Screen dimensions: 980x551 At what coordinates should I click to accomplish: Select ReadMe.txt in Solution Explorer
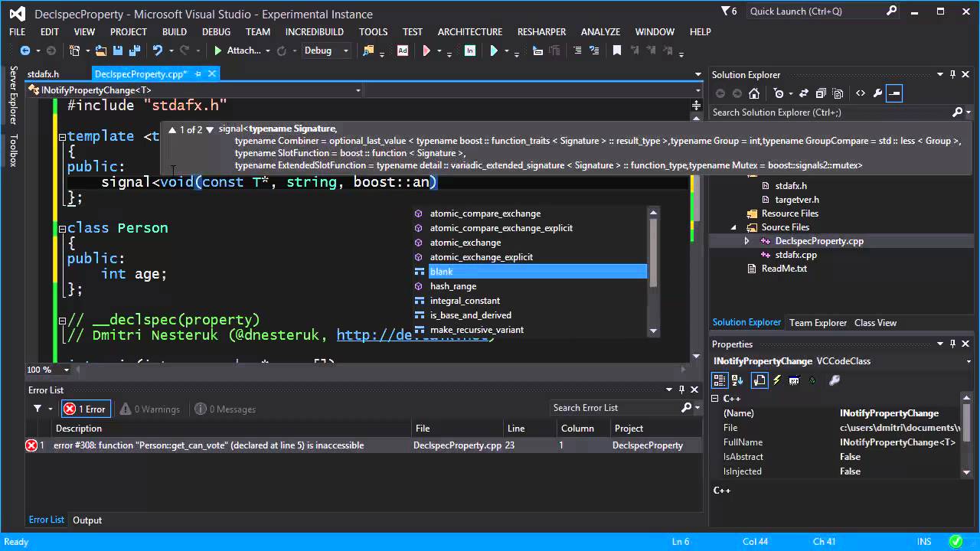(x=784, y=269)
